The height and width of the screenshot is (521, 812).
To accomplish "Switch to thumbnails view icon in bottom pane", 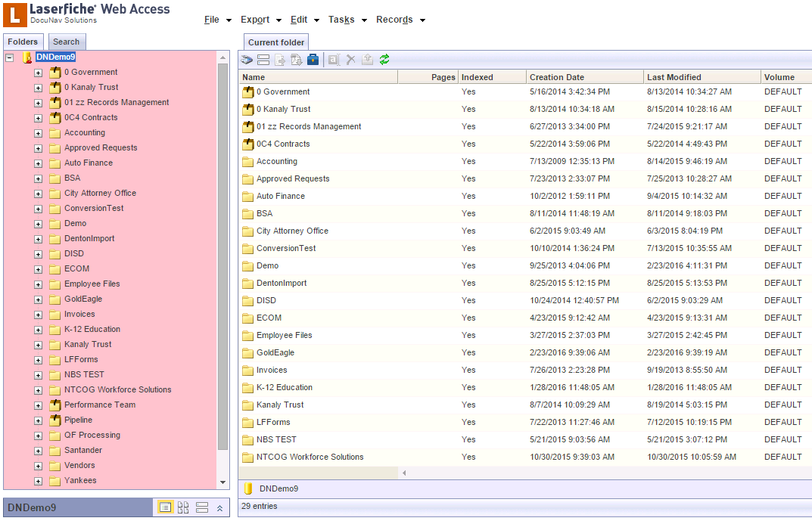I will pyautogui.click(x=183, y=507).
